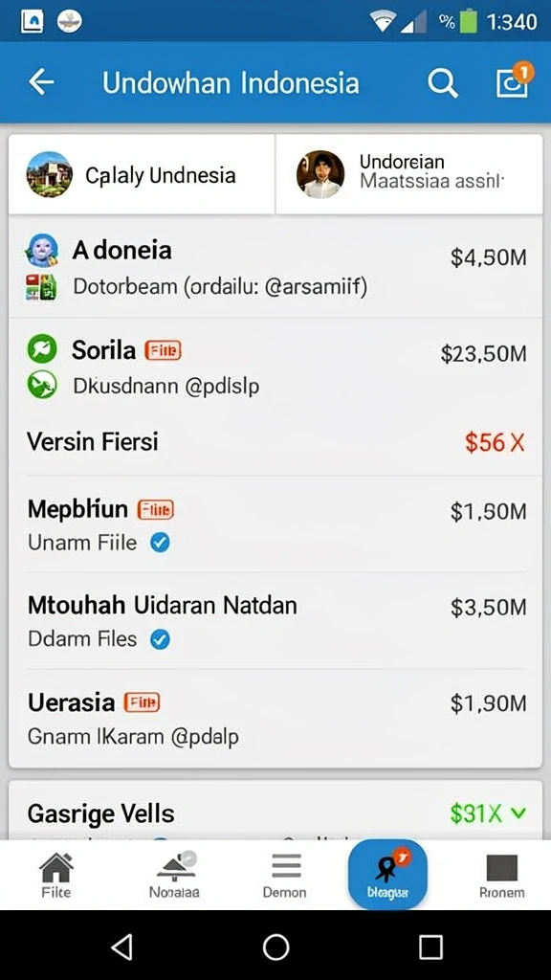This screenshot has height=980, width=551.
Task: Open the notification icon with orange badge
Action: pyautogui.click(x=515, y=80)
